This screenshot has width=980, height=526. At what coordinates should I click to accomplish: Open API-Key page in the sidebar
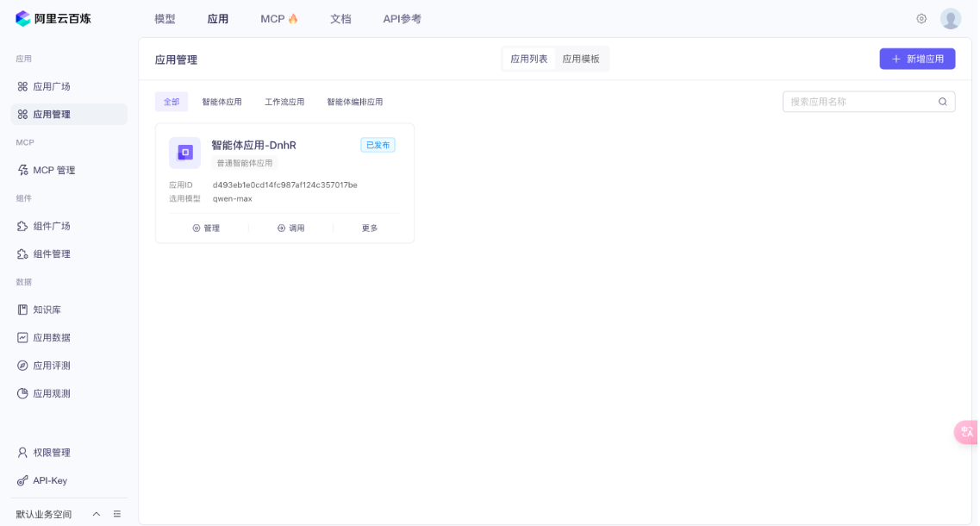(x=49, y=480)
